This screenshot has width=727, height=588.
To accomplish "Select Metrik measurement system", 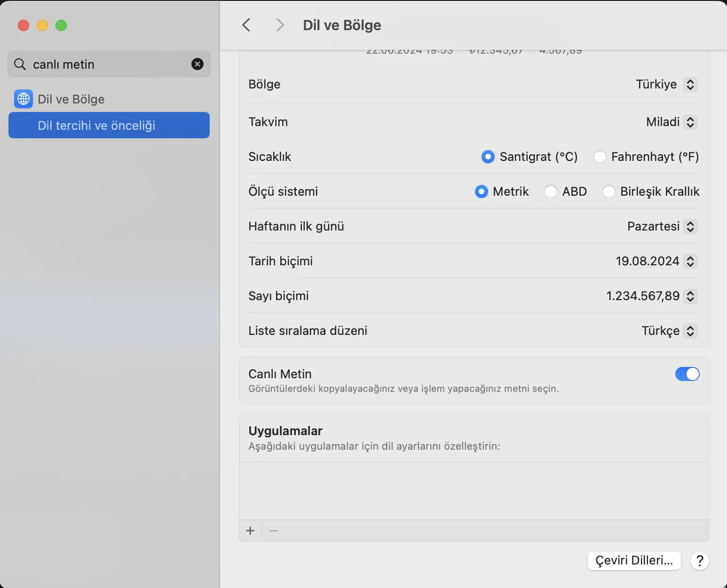I will tap(481, 191).
